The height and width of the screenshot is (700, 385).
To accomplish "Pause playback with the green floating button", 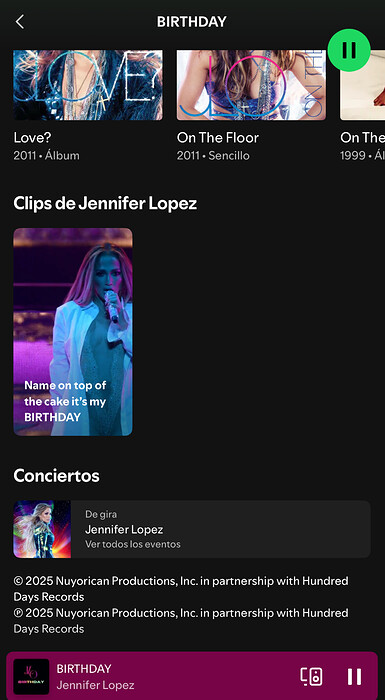I will click(349, 50).
